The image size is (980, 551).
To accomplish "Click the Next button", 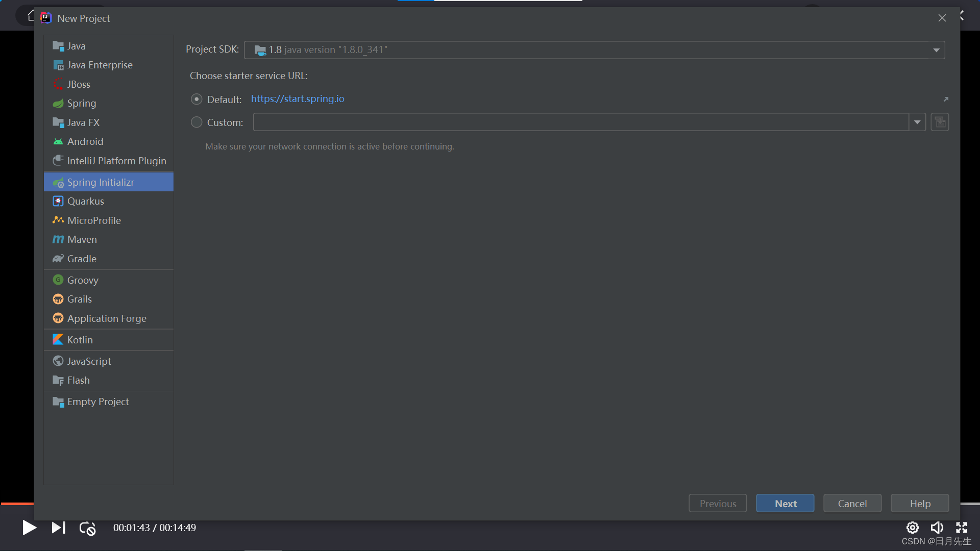I will click(785, 504).
